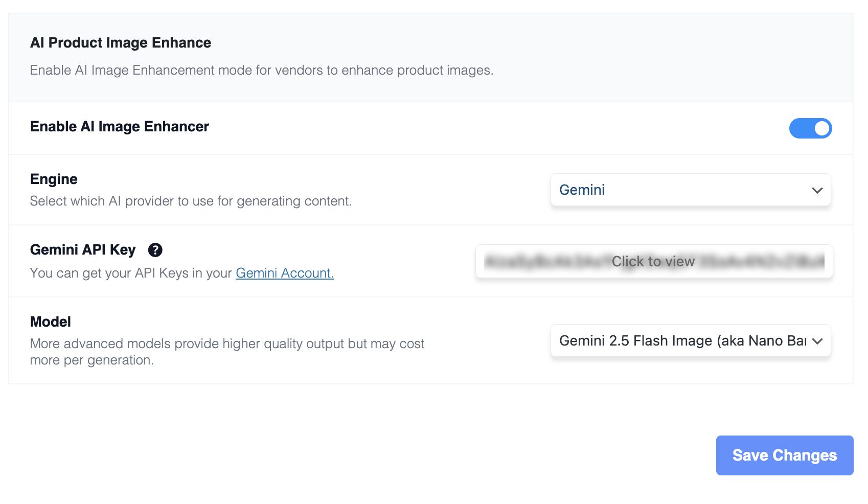
Task: Toggle the Enable AI Image Enhancer switch
Action: 810,128
